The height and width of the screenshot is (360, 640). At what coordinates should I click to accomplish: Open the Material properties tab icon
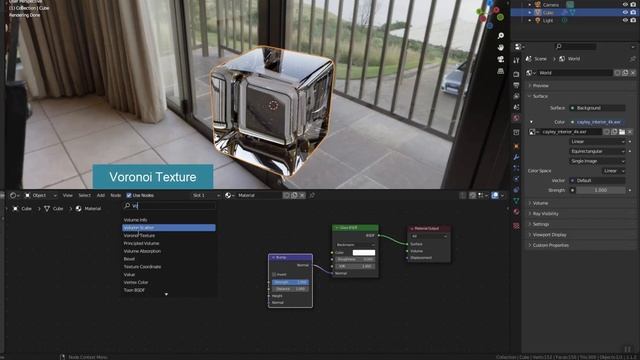coord(516,212)
